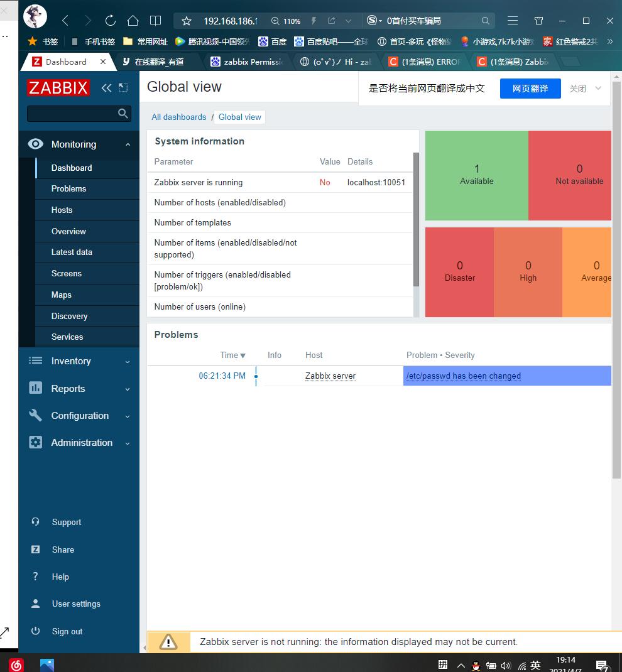Click the Inventory list icon
Viewport: 622px width, 672px height.
click(x=36, y=360)
